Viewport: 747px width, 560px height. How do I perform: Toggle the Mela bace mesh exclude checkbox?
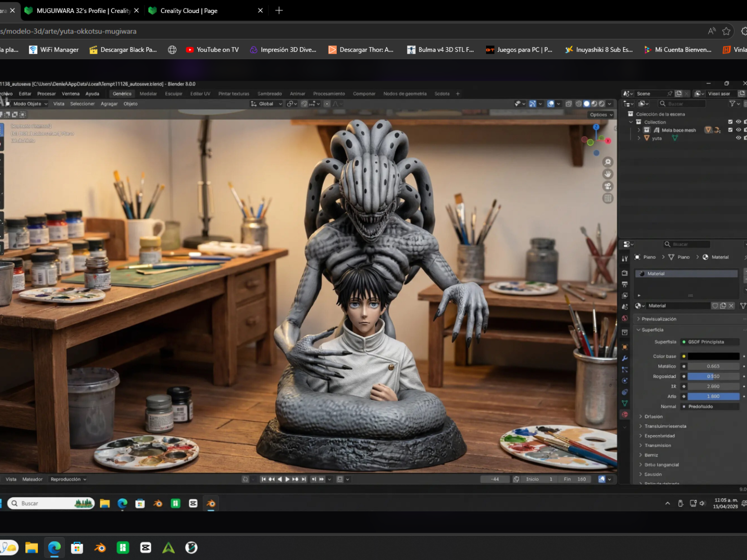tap(731, 130)
